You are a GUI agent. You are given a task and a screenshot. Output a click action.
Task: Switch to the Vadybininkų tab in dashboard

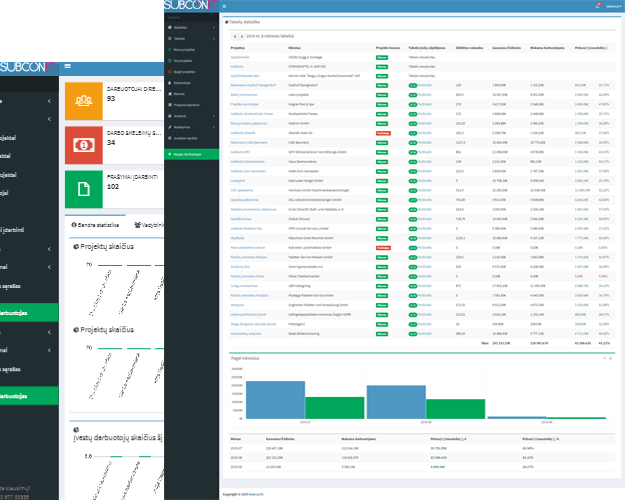149,225
